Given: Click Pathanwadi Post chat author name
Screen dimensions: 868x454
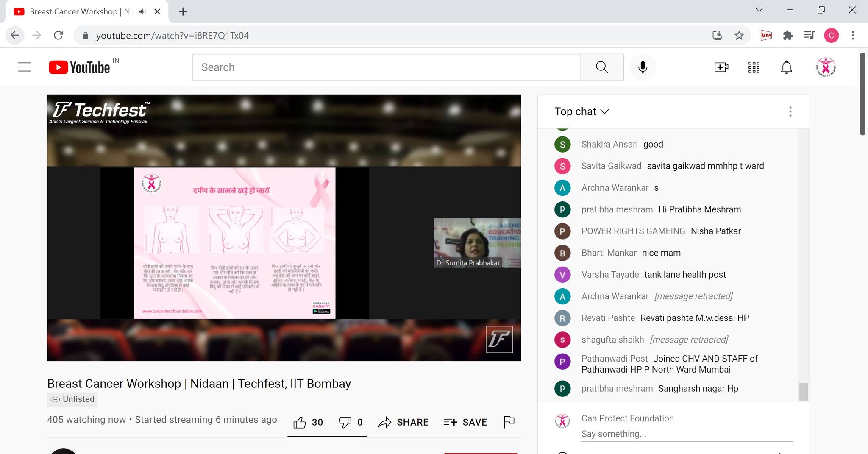Looking at the screenshot, I should [x=615, y=359].
